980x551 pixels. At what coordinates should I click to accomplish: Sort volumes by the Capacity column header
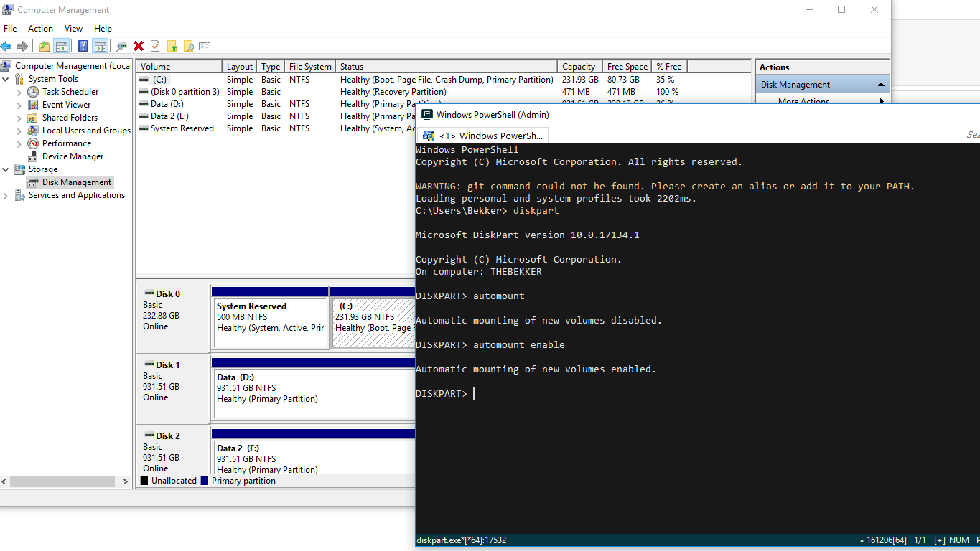579,65
